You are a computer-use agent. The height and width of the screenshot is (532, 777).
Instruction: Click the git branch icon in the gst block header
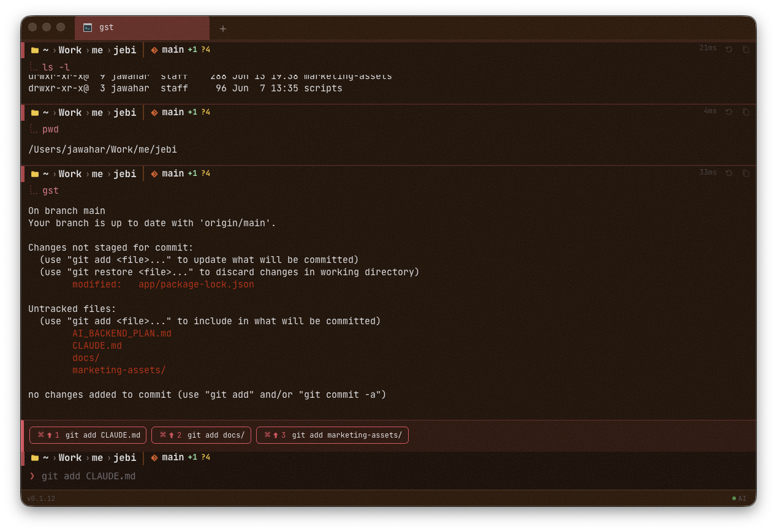click(x=154, y=174)
